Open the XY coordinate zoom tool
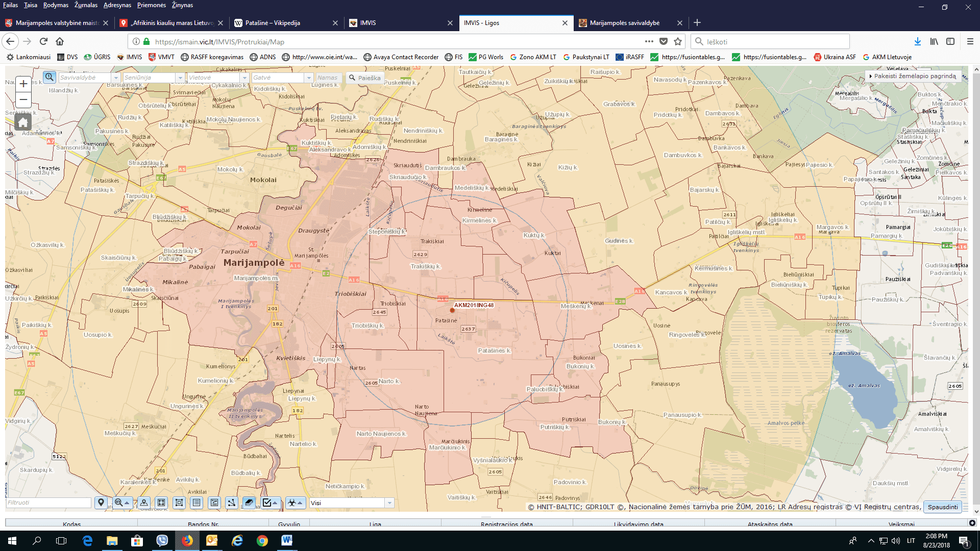 coord(122,503)
